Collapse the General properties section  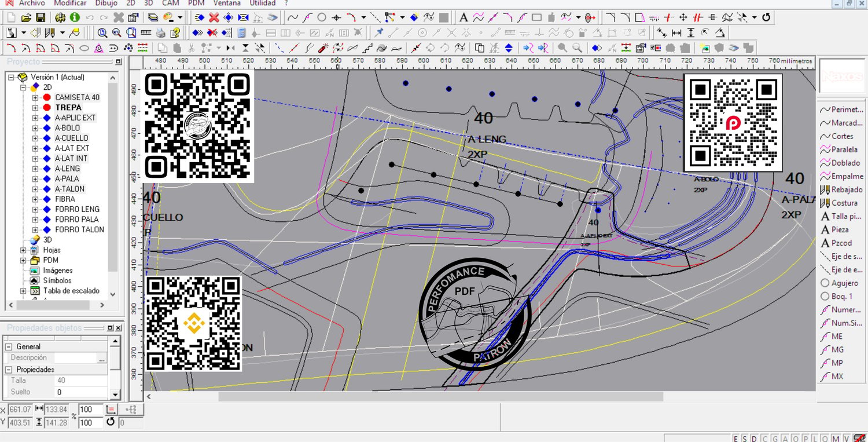click(x=9, y=346)
